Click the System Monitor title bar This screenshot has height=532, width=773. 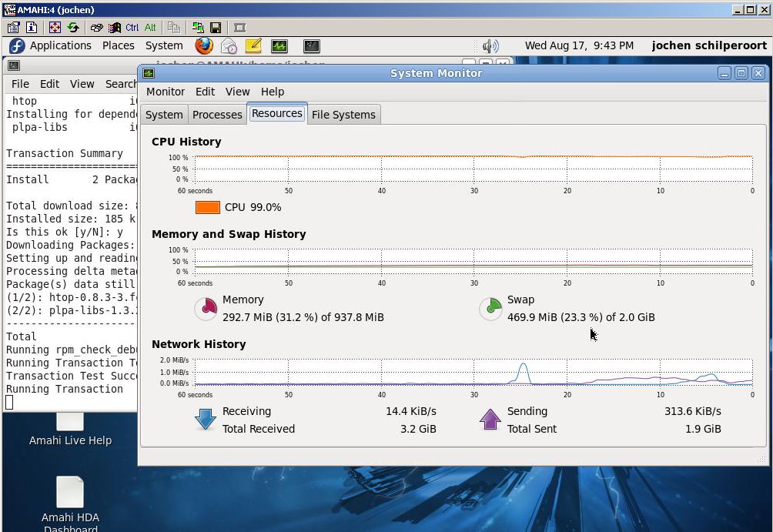(x=437, y=73)
